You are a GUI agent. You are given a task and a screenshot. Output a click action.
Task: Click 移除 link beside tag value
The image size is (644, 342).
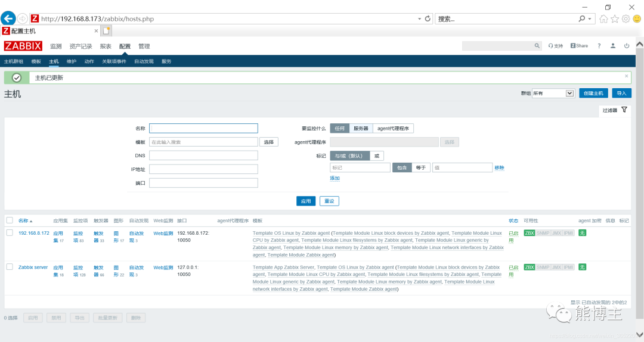pyautogui.click(x=500, y=168)
